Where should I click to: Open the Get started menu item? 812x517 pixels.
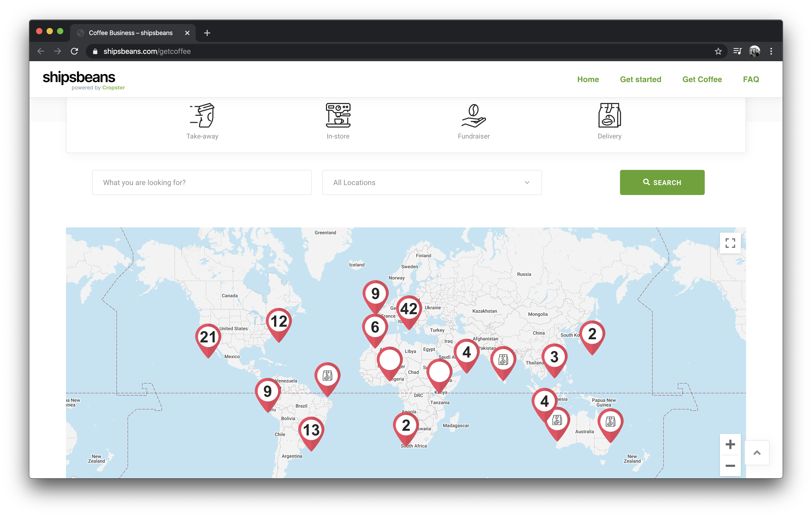(640, 79)
